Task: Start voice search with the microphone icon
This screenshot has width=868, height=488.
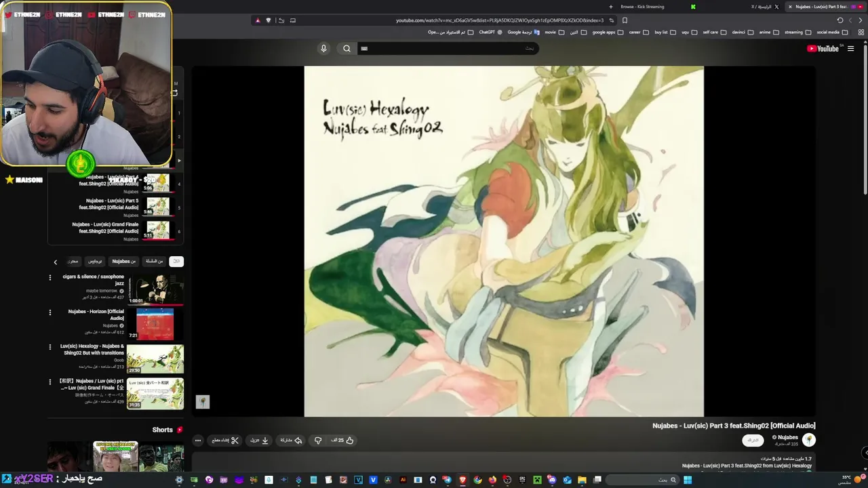Action: pyautogui.click(x=323, y=48)
